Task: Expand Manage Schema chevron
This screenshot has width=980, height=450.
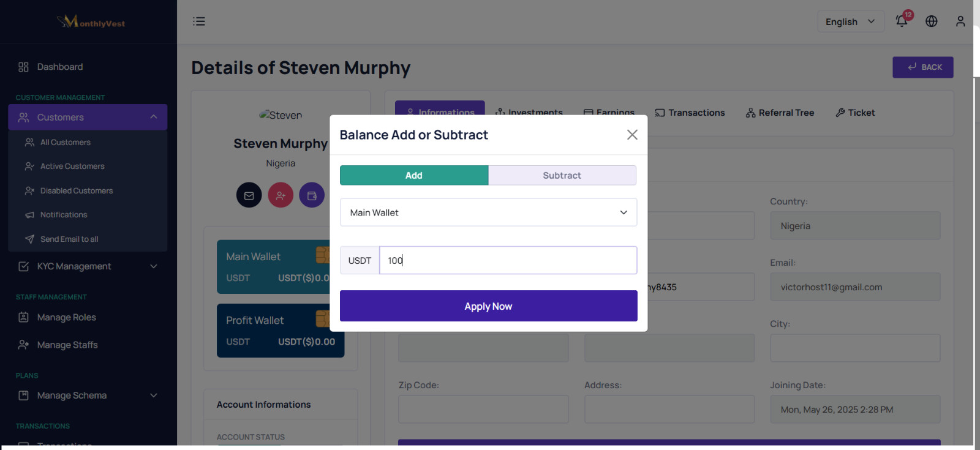Action: 154,396
